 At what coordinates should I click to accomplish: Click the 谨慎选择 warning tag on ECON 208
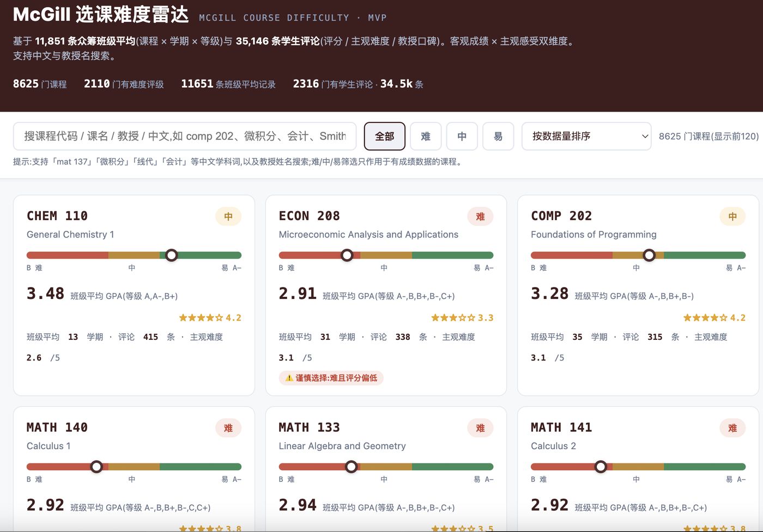331,378
